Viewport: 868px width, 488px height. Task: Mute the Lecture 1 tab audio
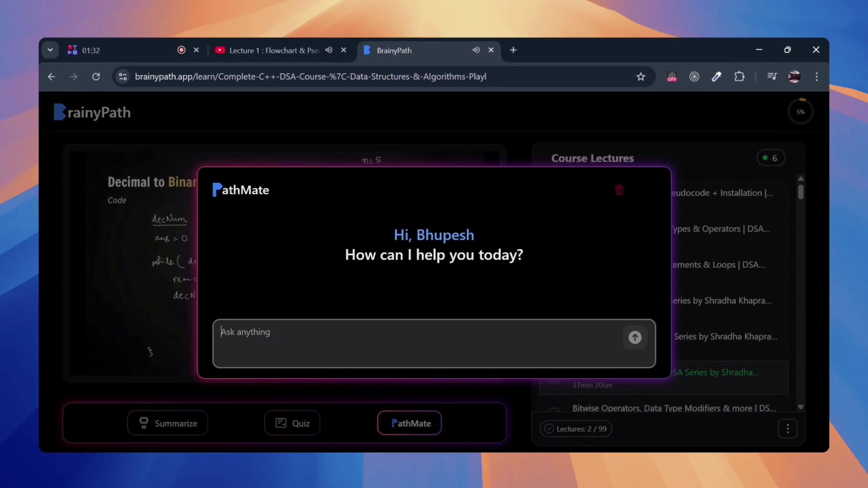(329, 50)
